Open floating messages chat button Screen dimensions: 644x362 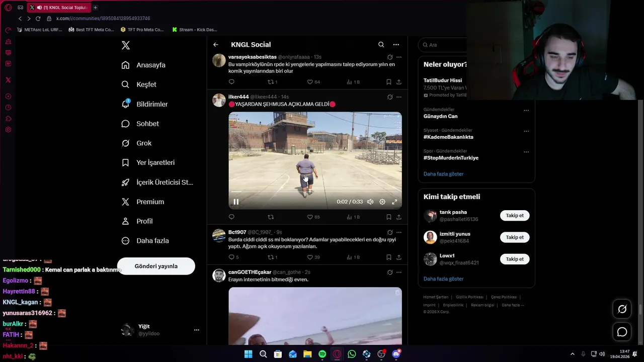[622, 332]
